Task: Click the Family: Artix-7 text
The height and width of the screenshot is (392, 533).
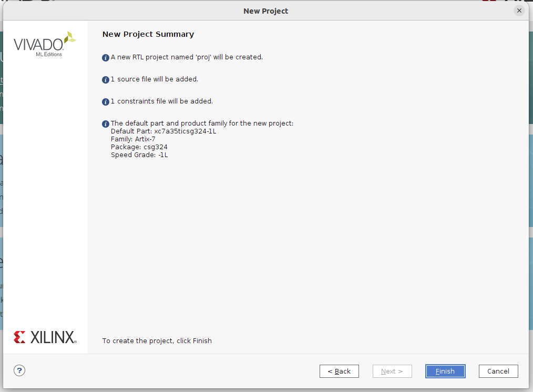Action: point(133,139)
